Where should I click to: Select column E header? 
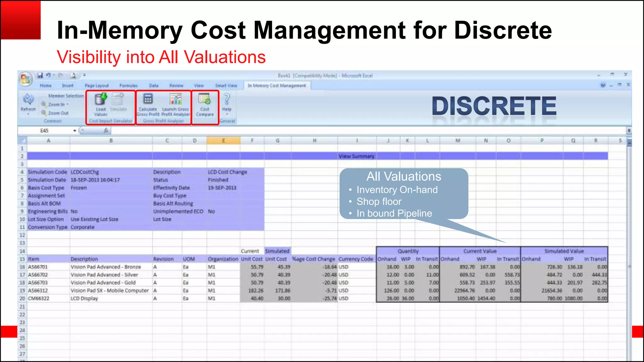coord(224,141)
